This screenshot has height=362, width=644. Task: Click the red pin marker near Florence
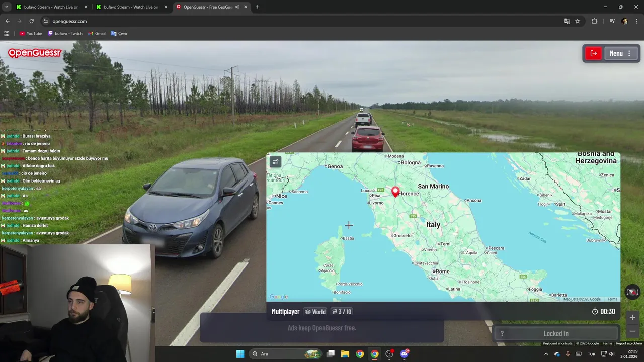coord(395,192)
